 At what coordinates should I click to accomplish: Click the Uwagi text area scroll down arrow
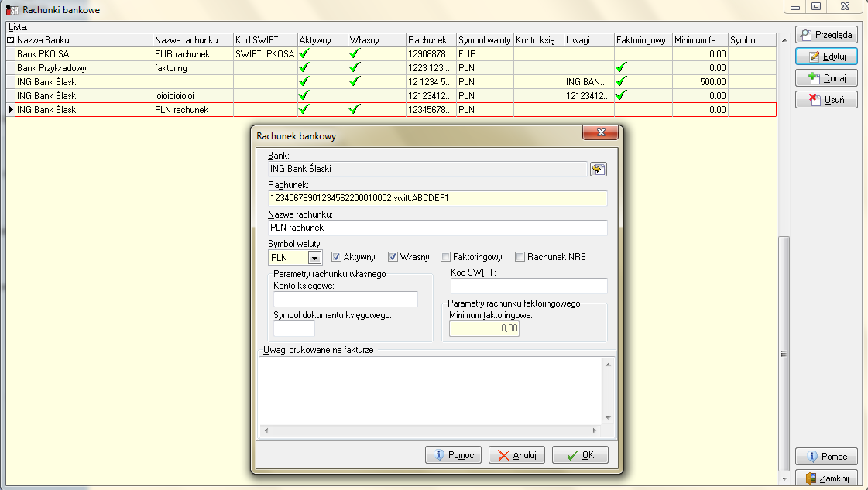(x=608, y=418)
